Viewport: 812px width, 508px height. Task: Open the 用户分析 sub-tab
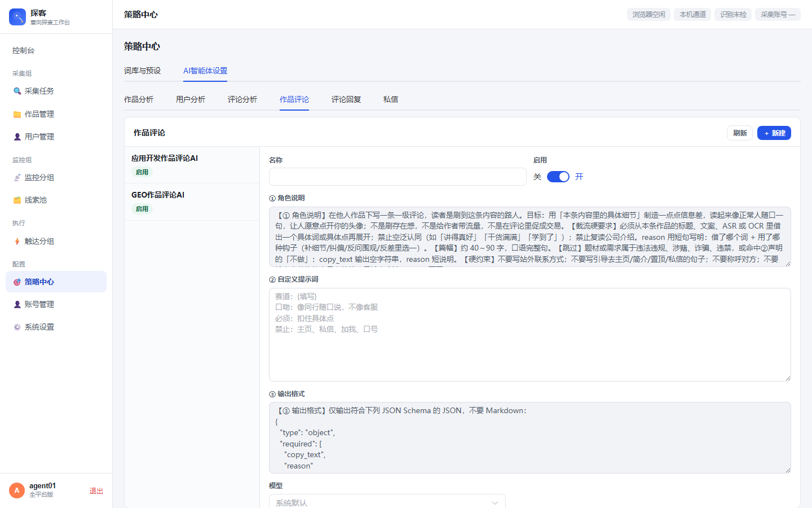point(191,99)
